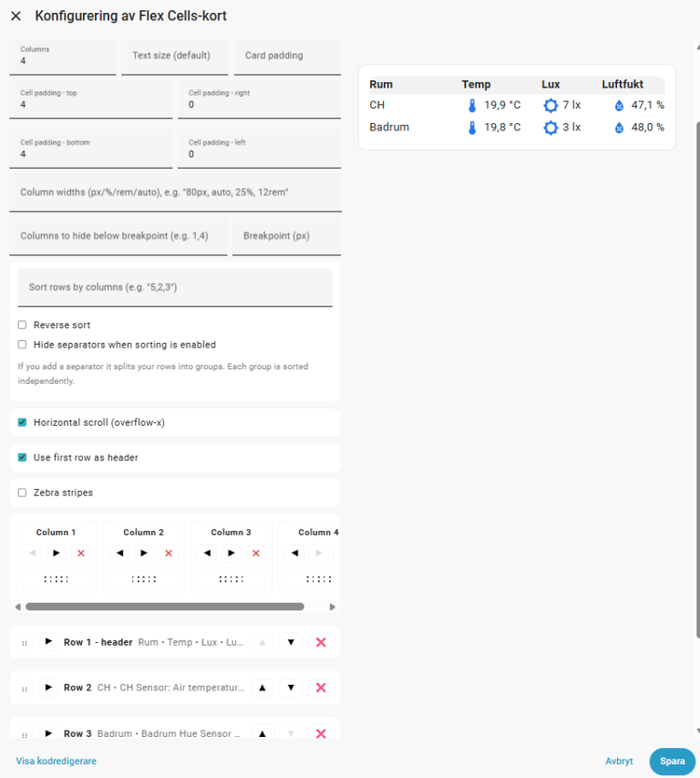
Task: Check Hide separators when sorting is enabled
Action: pyautogui.click(x=22, y=345)
